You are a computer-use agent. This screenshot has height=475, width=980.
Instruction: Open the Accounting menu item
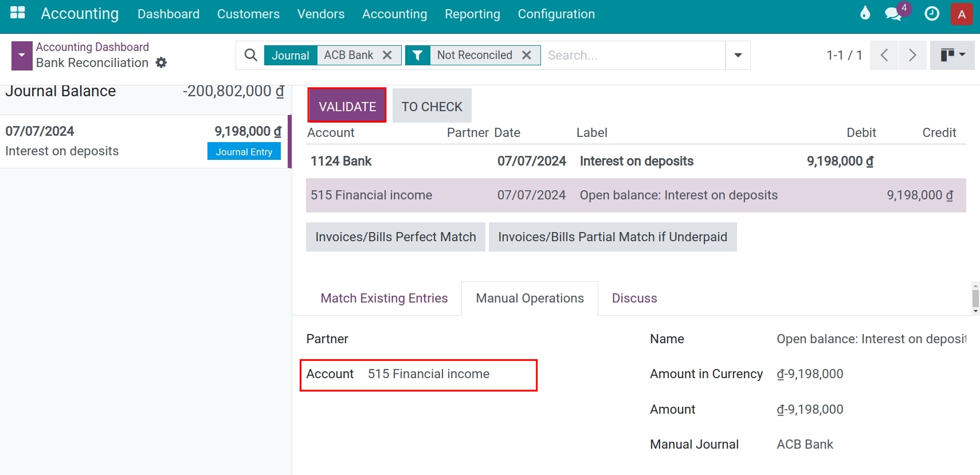point(394,14)
